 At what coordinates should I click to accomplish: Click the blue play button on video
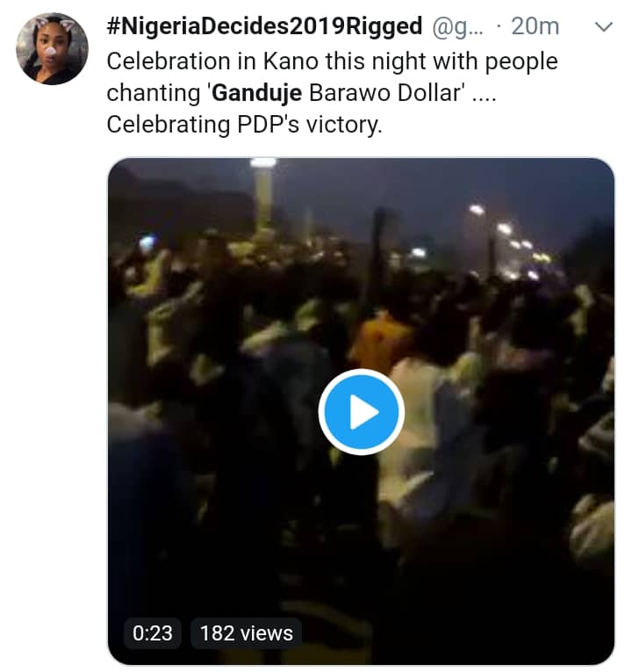pyautogui.click(x=361, y=412)
